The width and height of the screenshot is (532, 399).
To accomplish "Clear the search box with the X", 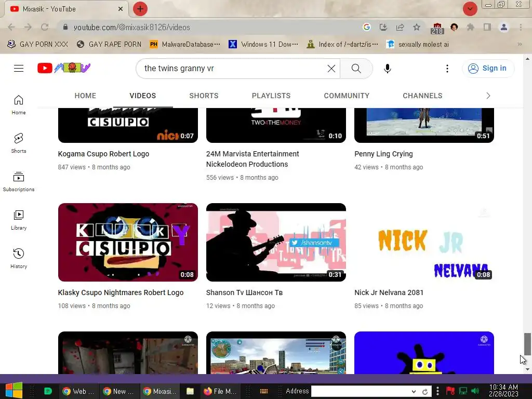I will click(331, 69).
